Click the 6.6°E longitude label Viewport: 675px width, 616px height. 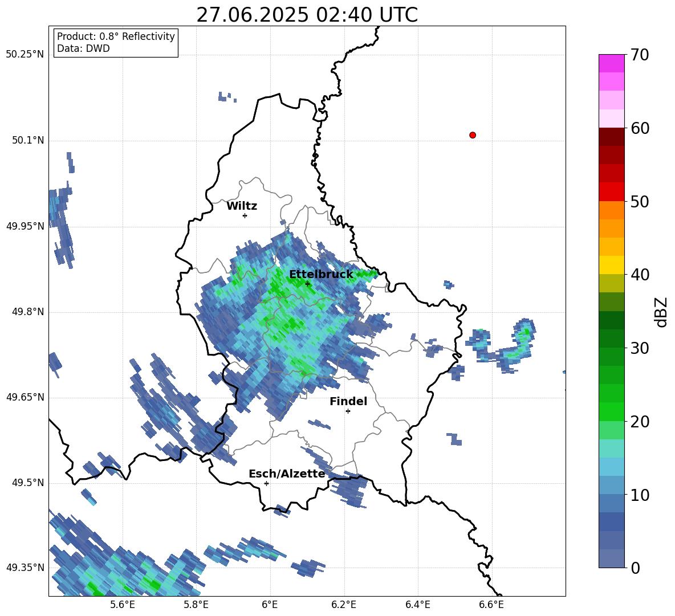click(x=491, y=605)
